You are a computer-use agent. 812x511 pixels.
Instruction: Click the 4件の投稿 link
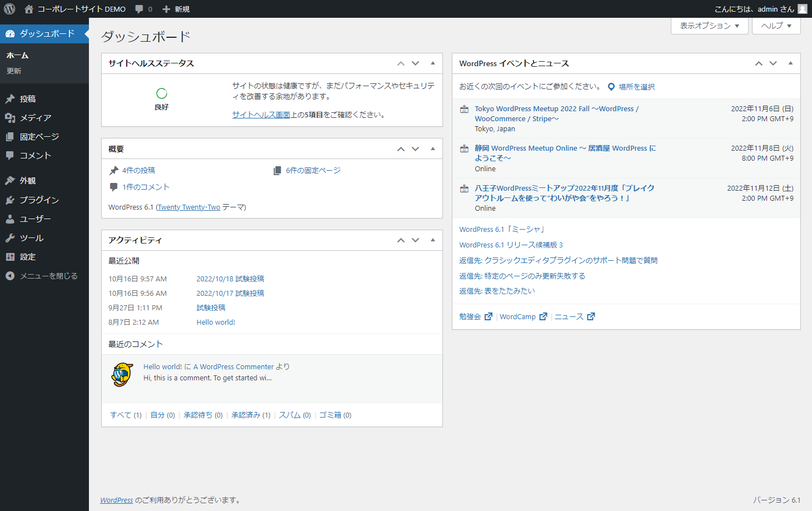(x=138, y=170)
